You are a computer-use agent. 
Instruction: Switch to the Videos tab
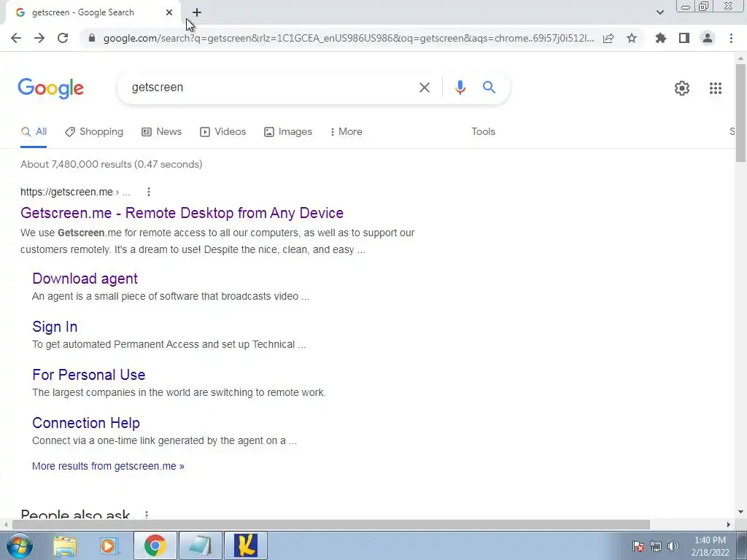point(223,132)
